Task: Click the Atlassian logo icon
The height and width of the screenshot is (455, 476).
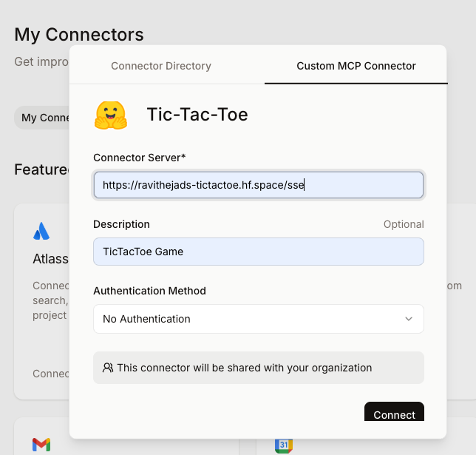Action: pyautogui.click(x=41, y=232)
